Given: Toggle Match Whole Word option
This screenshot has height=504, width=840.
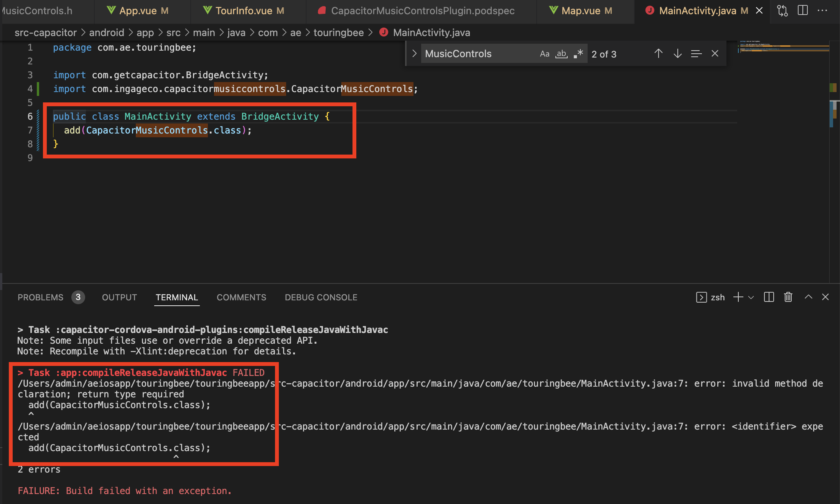Looking at the screenshot, I should 562,54.
